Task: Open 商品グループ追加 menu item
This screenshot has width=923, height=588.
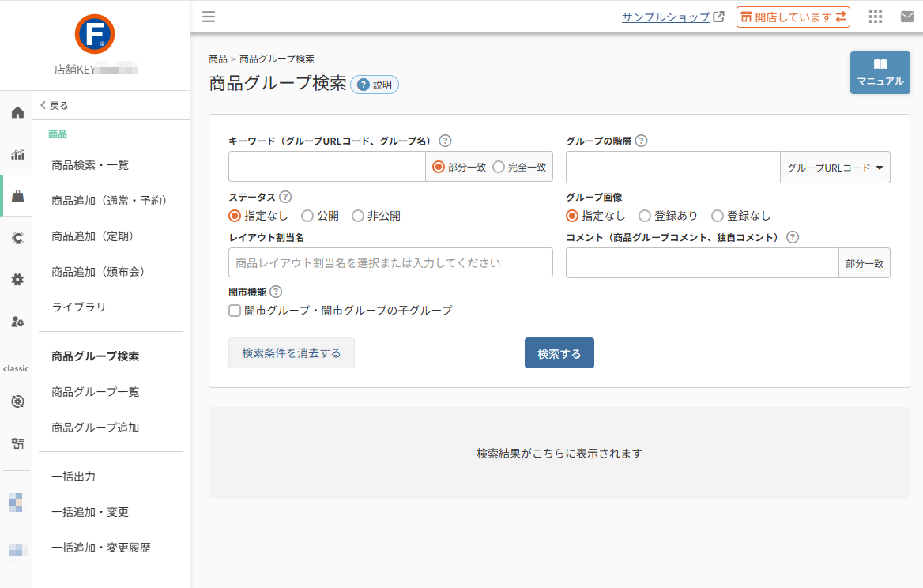Action: (x=96, y=428)
